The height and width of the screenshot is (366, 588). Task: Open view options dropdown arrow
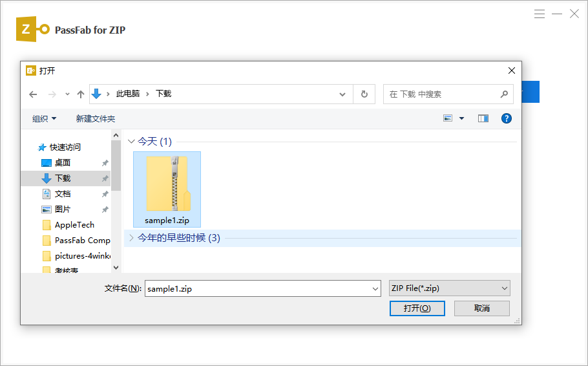[x=461, y=118]
